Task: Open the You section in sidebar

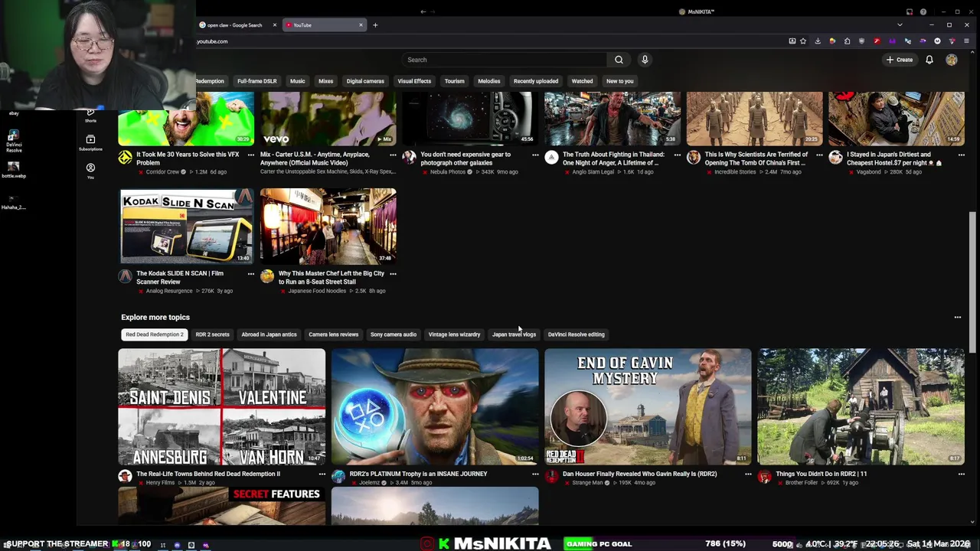Action: (x=90, y=171)
